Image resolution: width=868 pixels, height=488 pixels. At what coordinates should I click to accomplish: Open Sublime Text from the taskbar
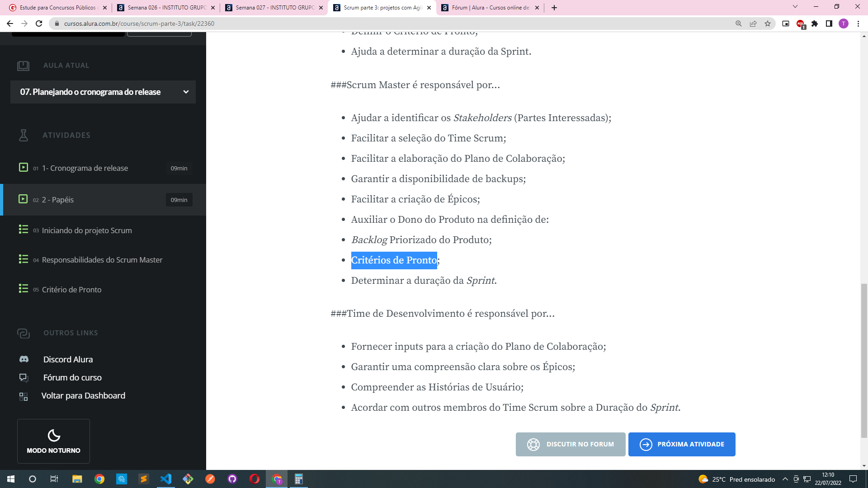(x=144, y=479)
